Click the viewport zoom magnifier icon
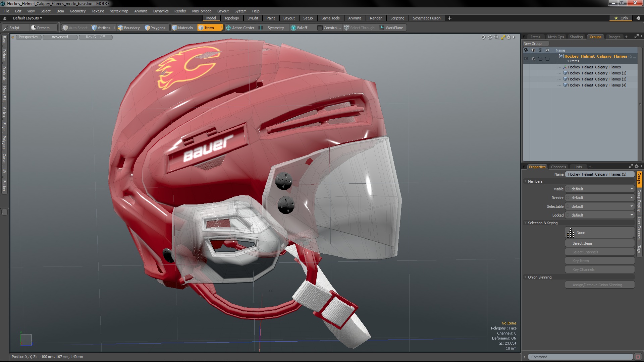The height and width of the screenshot is (362, 644). click(496, 37)
